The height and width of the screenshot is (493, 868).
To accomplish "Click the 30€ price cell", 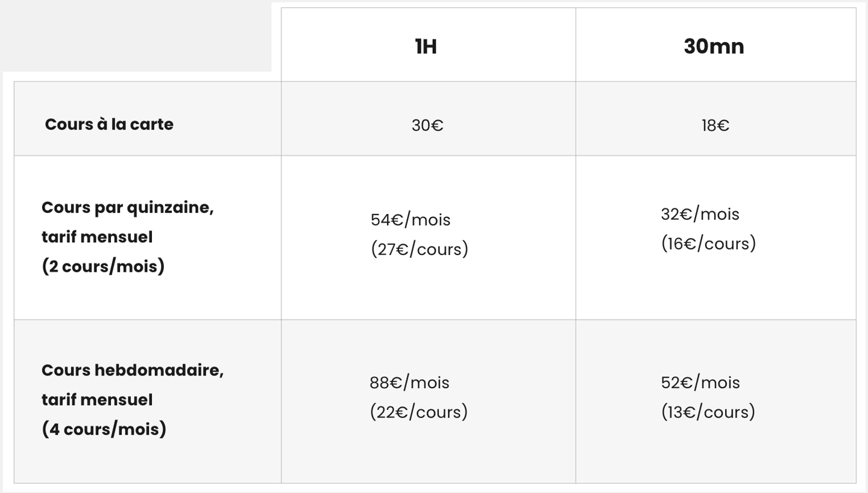I will pos(427,125).
